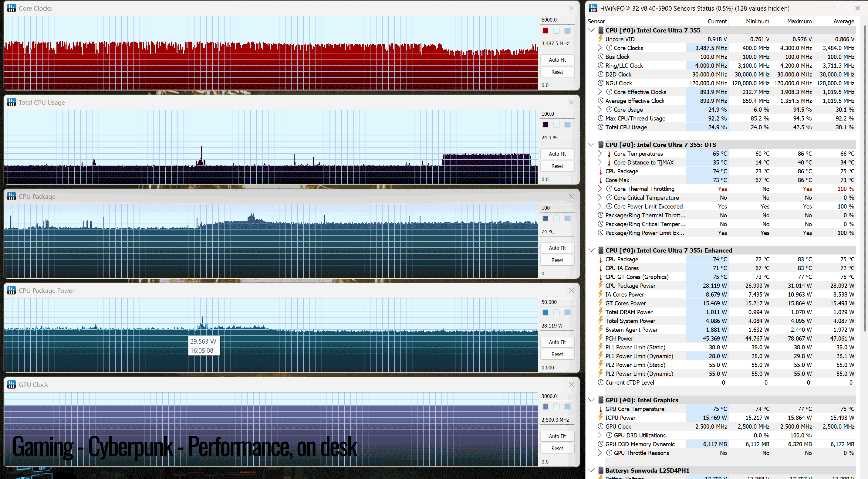
Task: Click the thermometer icon beside CPU GT Cores (Graphics)
Action: pos(600,277)
